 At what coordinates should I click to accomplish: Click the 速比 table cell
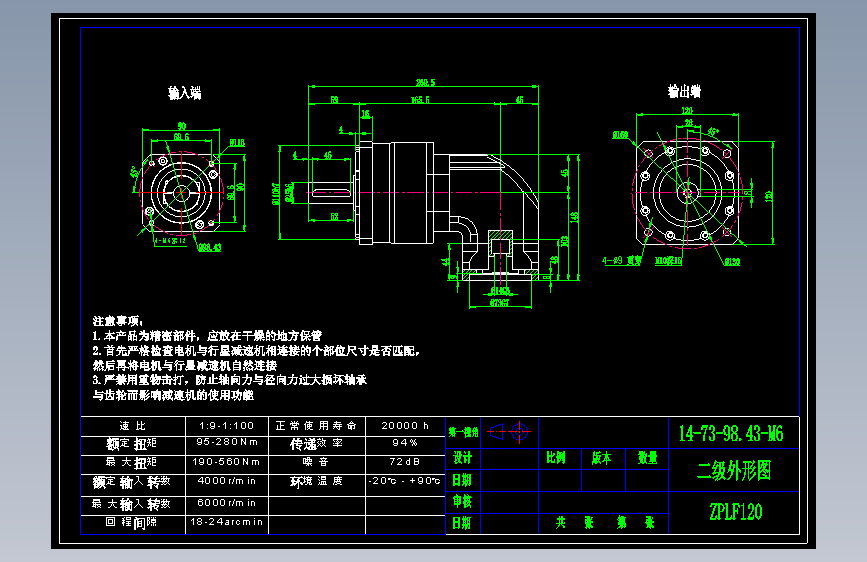[x=133, y=426]
